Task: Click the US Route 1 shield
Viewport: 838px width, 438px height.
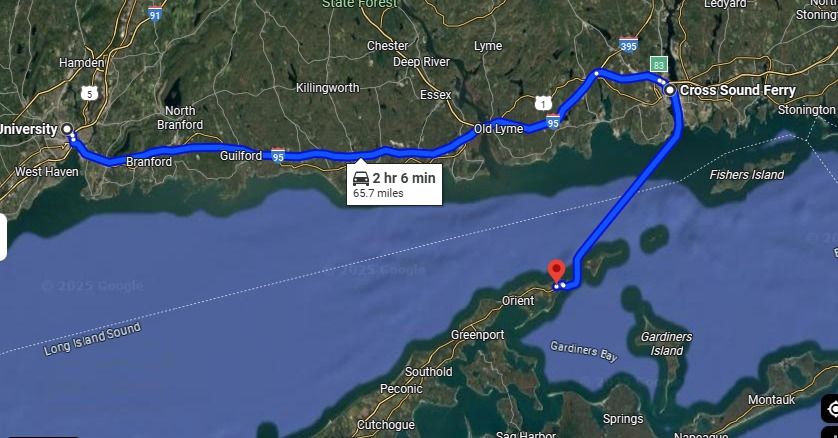Action: 543,103
